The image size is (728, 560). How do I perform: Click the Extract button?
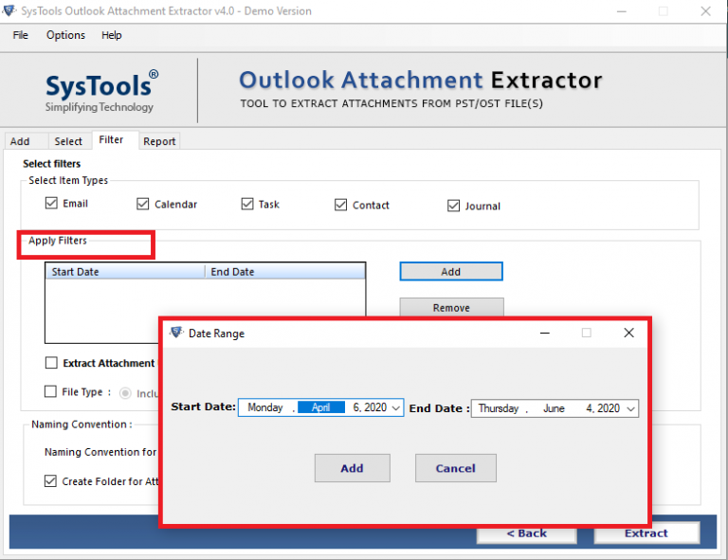[x=646, y=533]
